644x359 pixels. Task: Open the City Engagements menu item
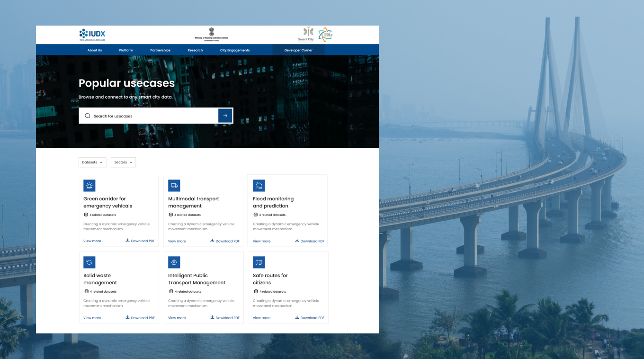click(x=234, y=50)
